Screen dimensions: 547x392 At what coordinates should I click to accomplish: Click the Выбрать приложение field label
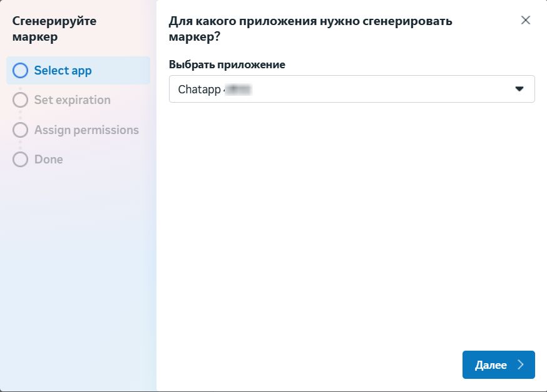tap(227, 64)
